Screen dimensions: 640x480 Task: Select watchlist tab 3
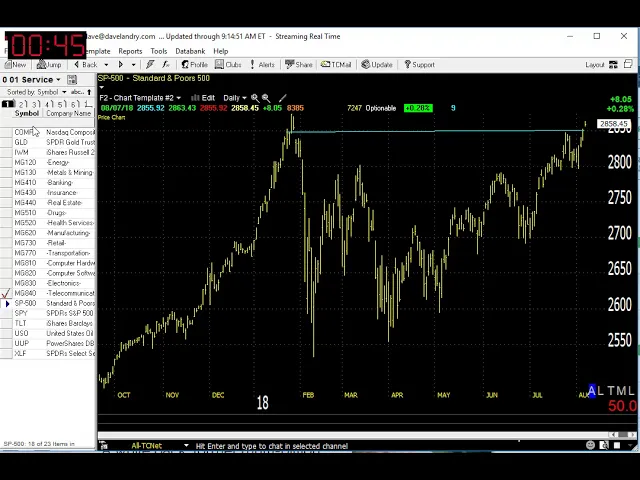36,104
